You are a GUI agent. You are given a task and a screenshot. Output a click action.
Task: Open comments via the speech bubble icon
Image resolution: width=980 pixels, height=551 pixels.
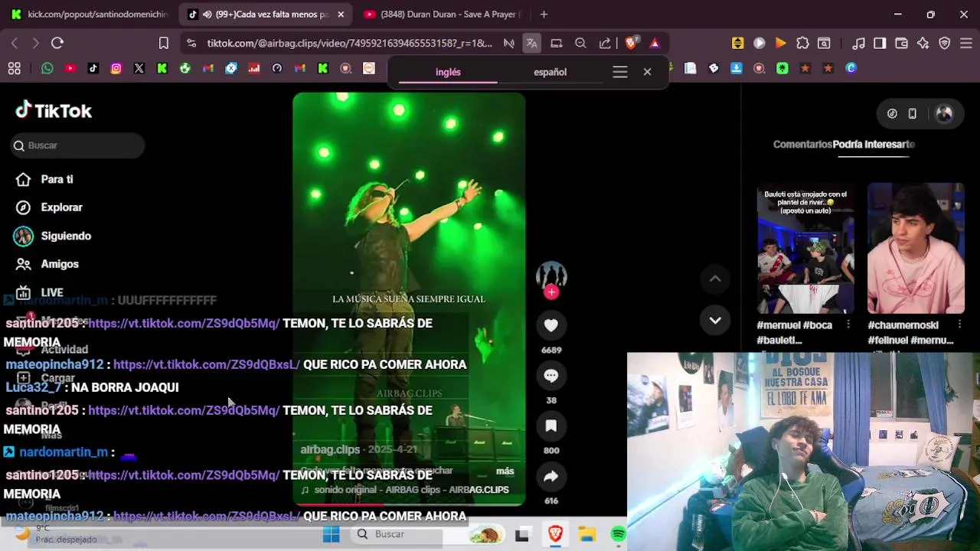click(x=550, y=376)
